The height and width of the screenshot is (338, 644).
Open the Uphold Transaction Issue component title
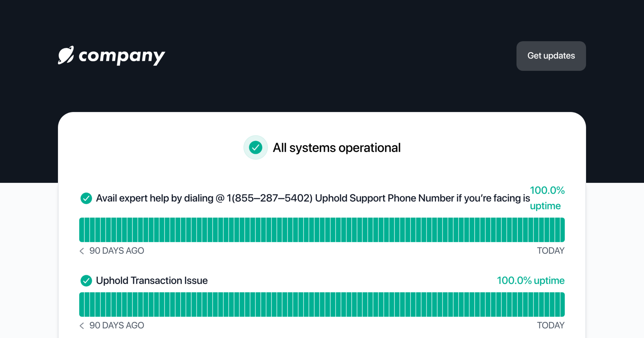tap(152, 281)
